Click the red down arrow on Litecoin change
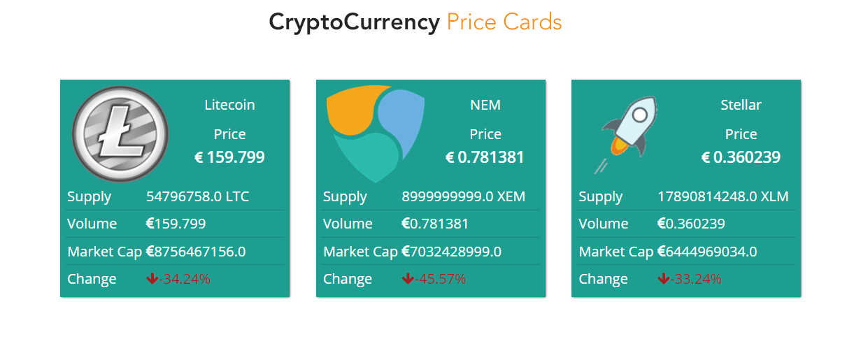 152,279
